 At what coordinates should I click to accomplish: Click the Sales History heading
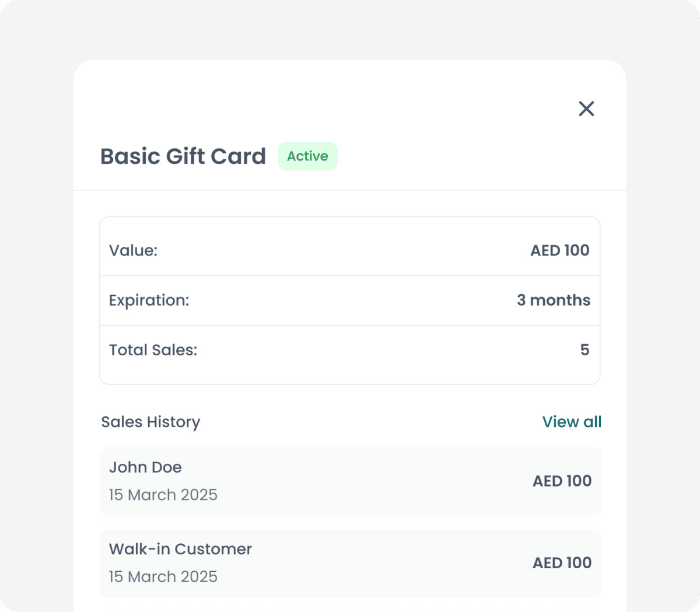150,422
